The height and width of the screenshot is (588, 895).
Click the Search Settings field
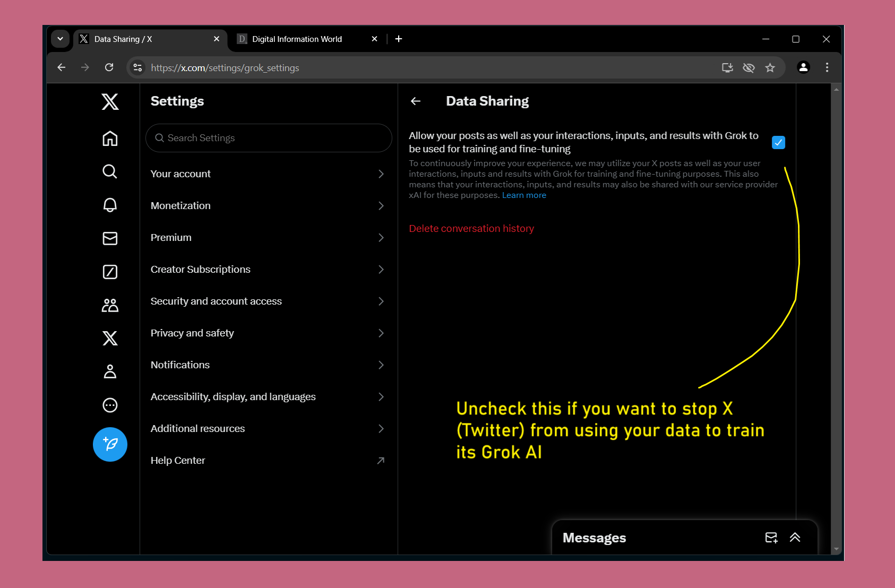269,138
